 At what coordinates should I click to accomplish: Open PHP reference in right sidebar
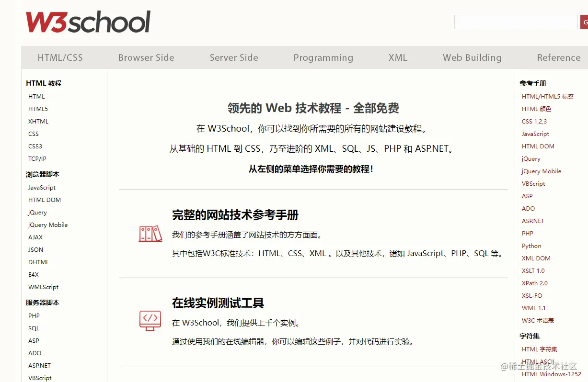528,233
